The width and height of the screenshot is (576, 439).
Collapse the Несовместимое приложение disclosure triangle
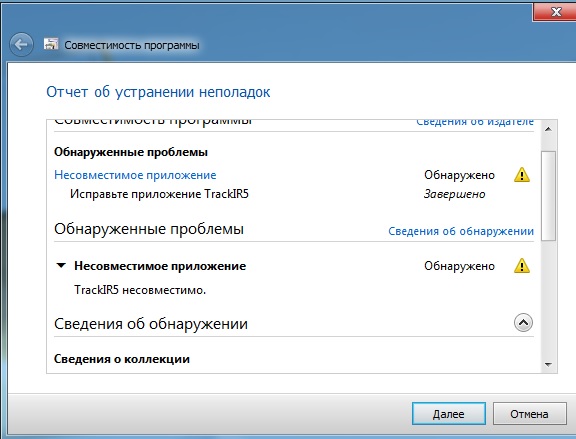tap(61, 265)
